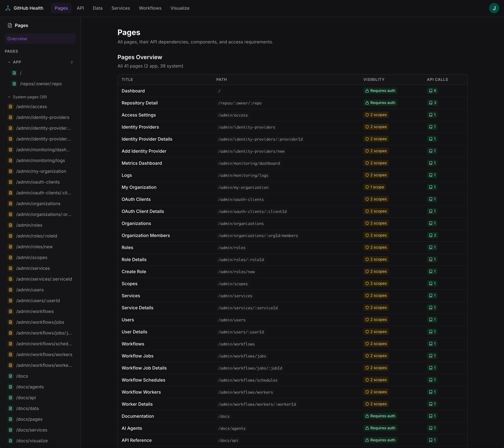Open the OAuth Client Details row
Screen dimensions: 504x448
292,211
